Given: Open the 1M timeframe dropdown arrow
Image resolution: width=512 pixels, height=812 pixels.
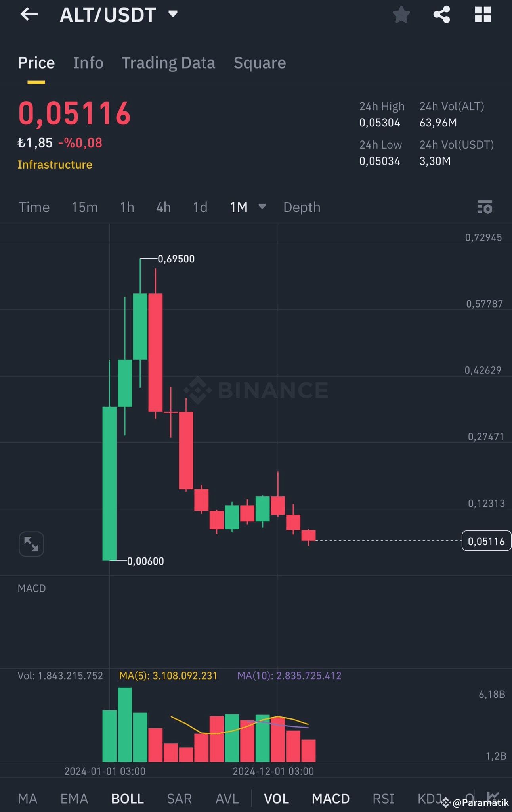Looking at the screenshot, I should pos(262,207).
